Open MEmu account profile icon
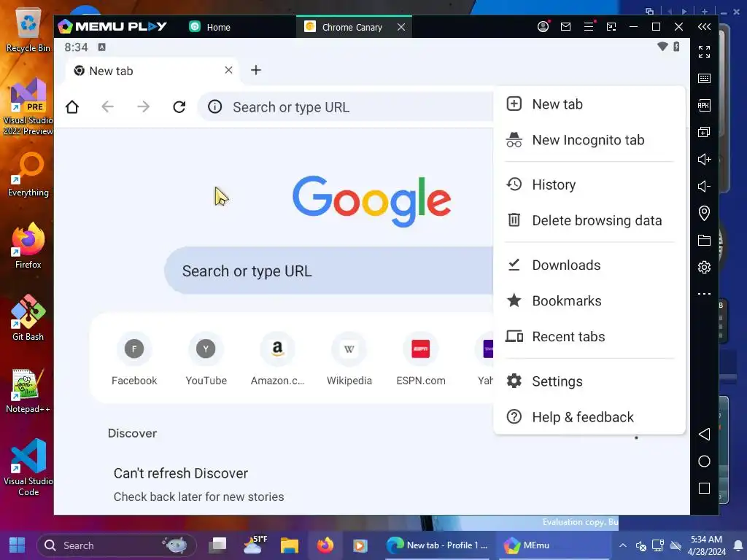747x560 pixels. 543,27
